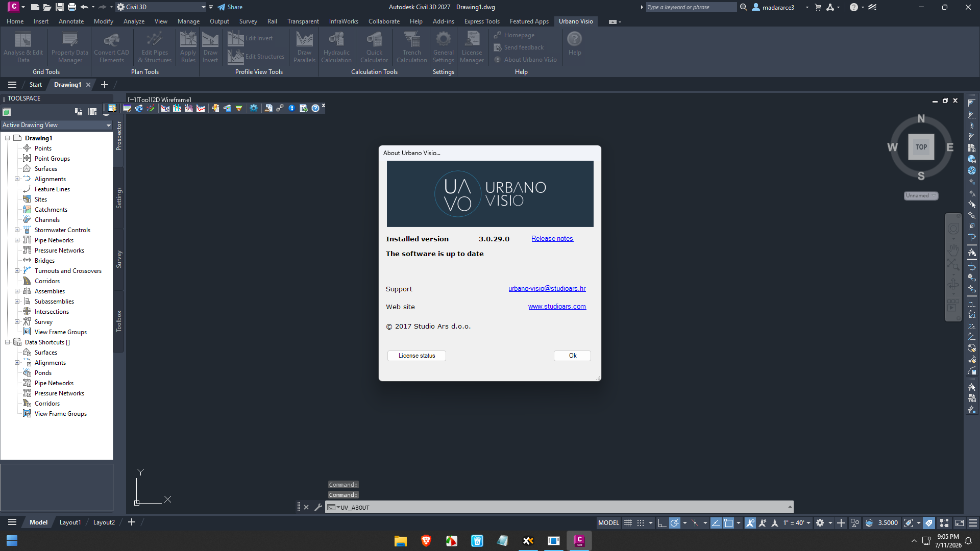This screenshot has height=551, width=980.
Task: Open File Explorer from Windows taskbar
Action: tap(400, 541)
